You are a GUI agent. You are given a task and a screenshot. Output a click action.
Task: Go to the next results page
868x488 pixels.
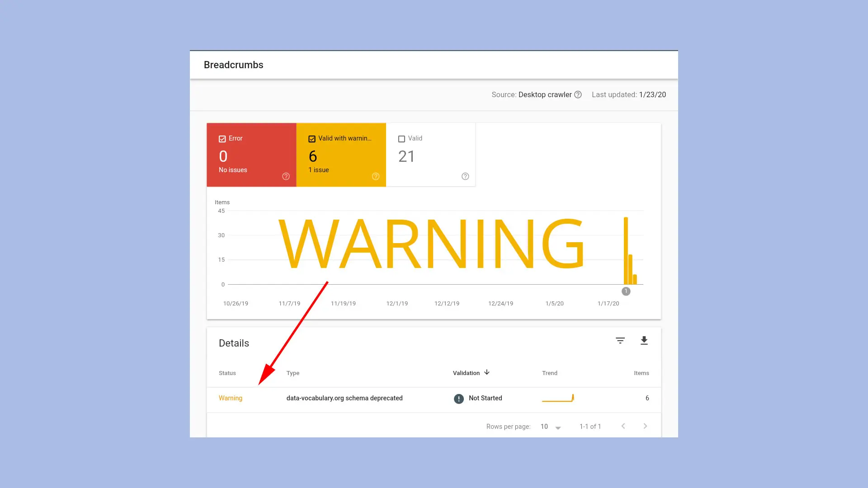[x=645, y=426]
